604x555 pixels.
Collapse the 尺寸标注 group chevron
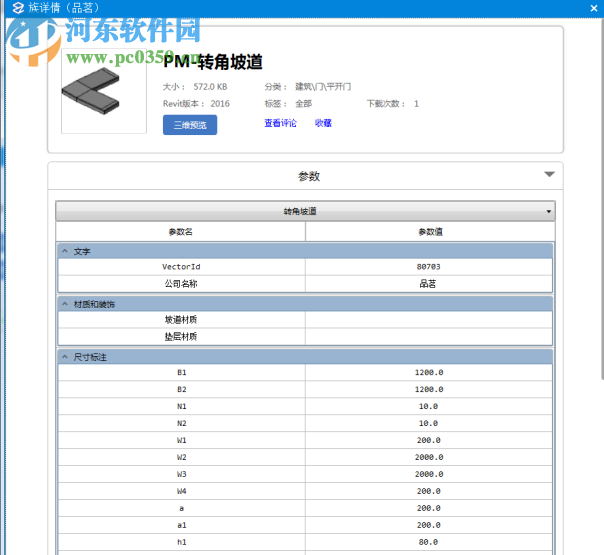(x=65, y=357)
